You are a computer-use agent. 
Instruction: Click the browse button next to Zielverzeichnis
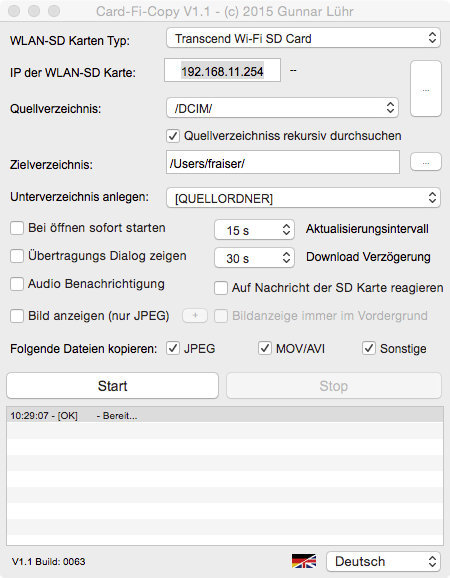point(426,162)
